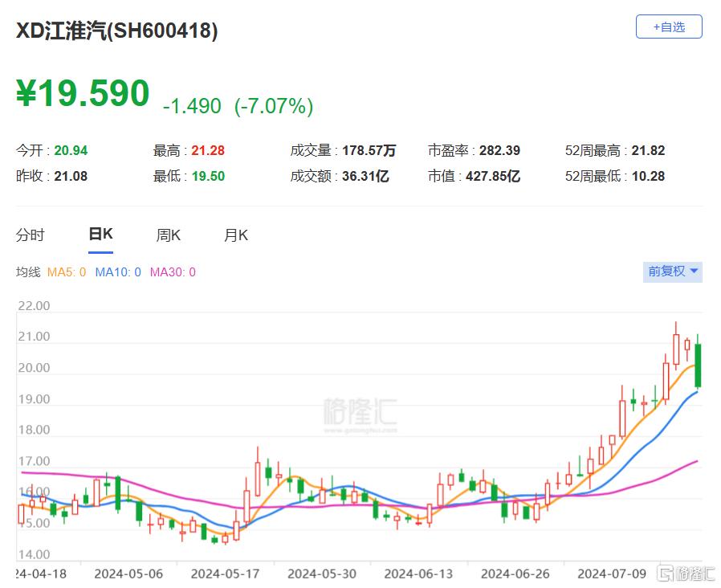Click the 市盈率 value 282.39
The height and width of the screenshot is (588, 721).
pos(500,150)
